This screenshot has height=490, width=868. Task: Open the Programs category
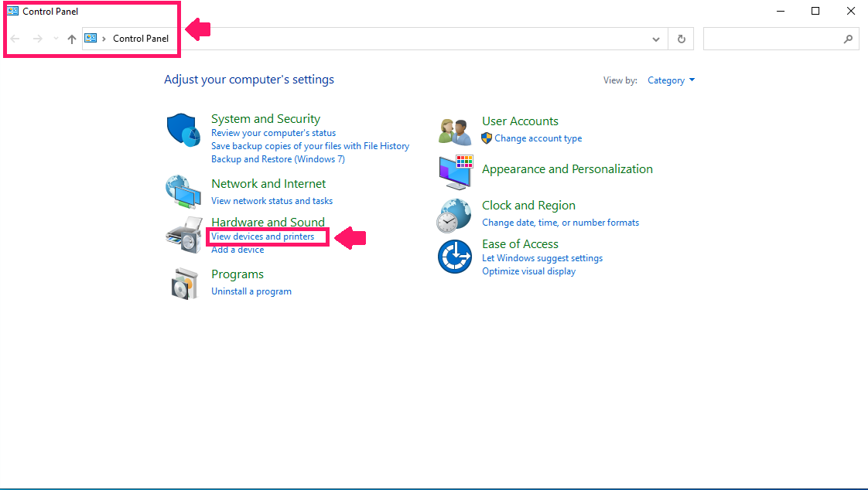(x=238, y=274)
